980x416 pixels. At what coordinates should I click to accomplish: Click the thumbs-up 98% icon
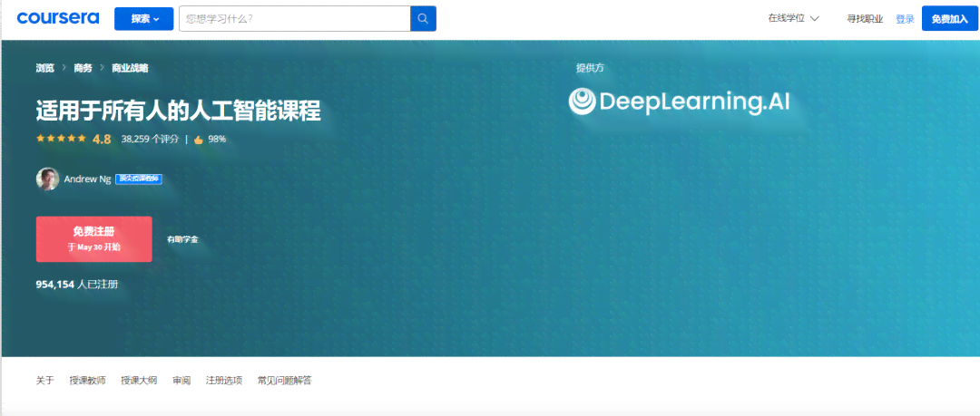[x=199, y=140]
